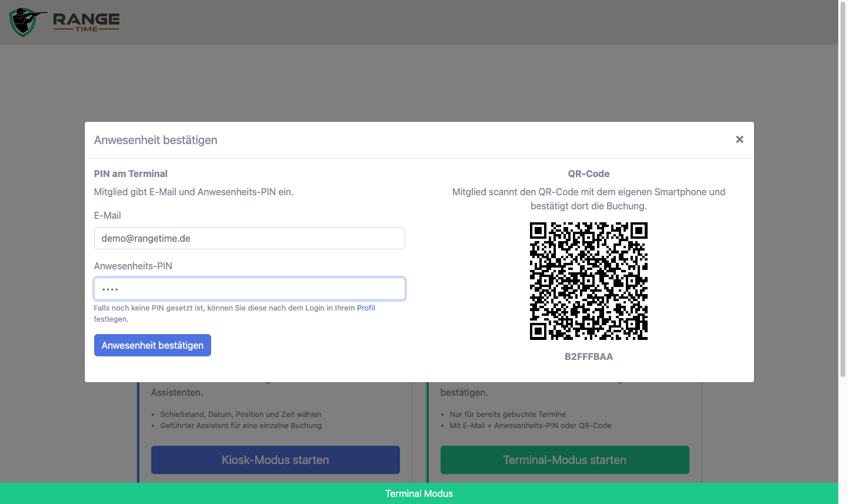Image resolution: width=847 pixels, height=504 pixels.
Task: Click the QR code image
Action: 589,281
